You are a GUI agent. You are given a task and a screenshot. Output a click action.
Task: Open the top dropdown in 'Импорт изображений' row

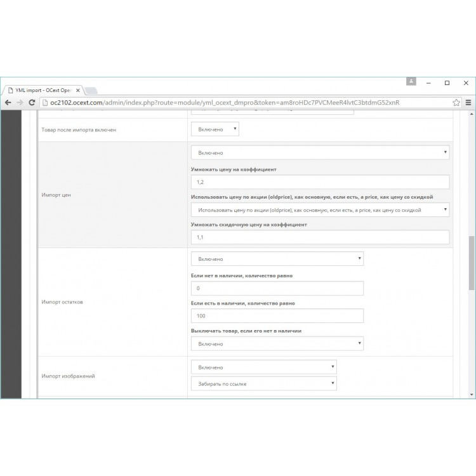click(x=264, y=367)
